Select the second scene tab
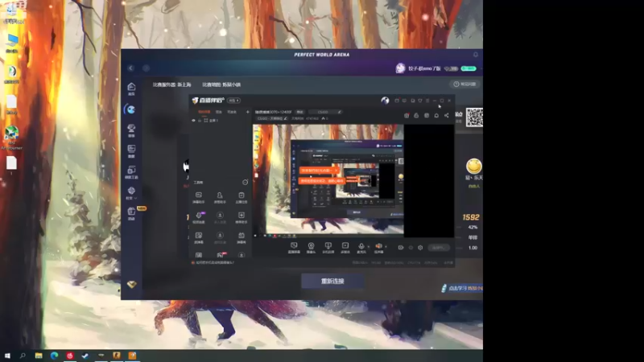Screen dimensions: 644x362 (219, 112)
